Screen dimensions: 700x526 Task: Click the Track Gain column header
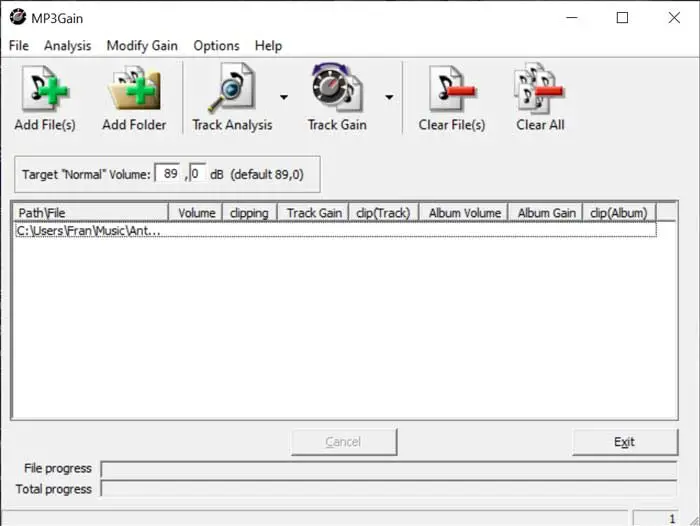click(x=313, y=213)
